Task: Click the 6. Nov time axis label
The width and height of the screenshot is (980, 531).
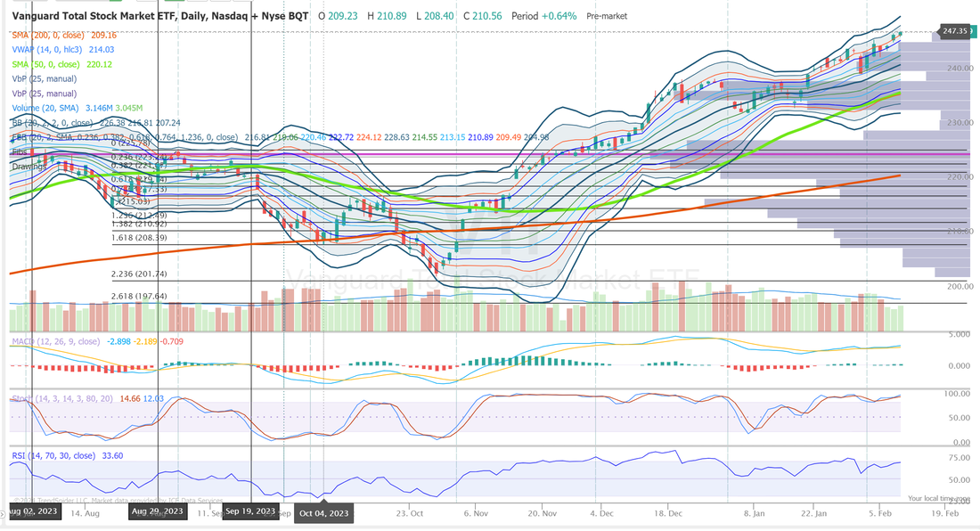Action: pyautogui.click(x=476, y=513)
